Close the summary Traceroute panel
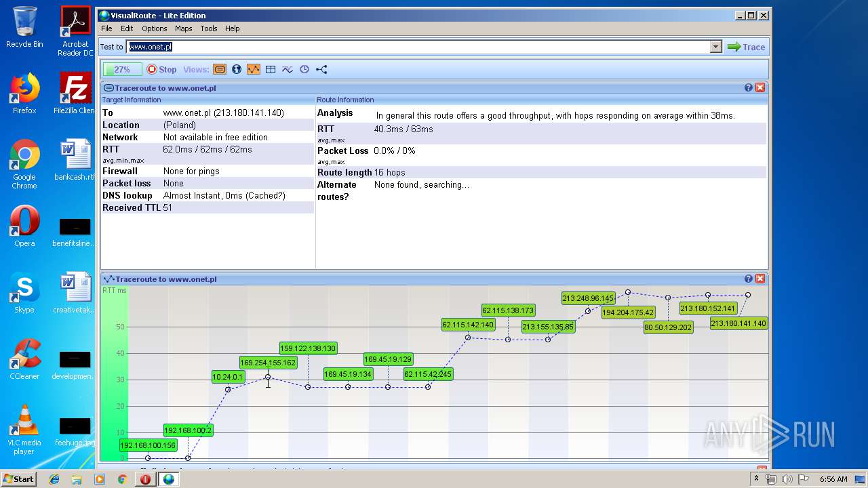The image size is (868, 488). click(760, 87)
